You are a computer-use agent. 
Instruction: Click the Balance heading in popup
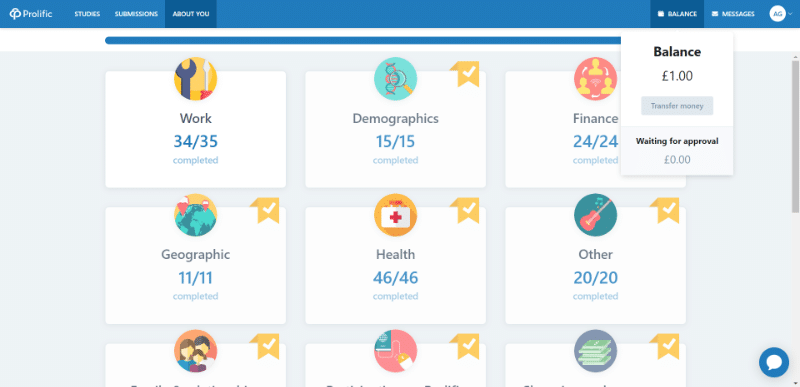point(677,51)
